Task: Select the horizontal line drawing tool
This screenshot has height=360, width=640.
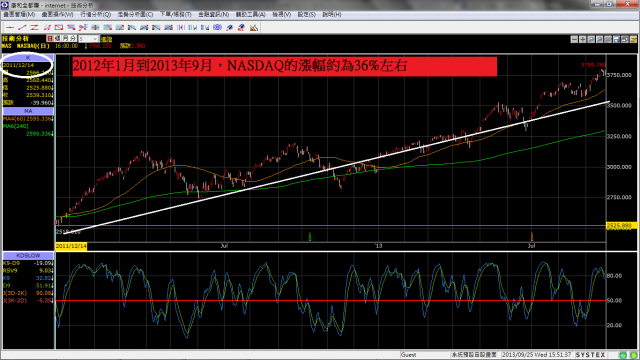Action: coord(10,27)
